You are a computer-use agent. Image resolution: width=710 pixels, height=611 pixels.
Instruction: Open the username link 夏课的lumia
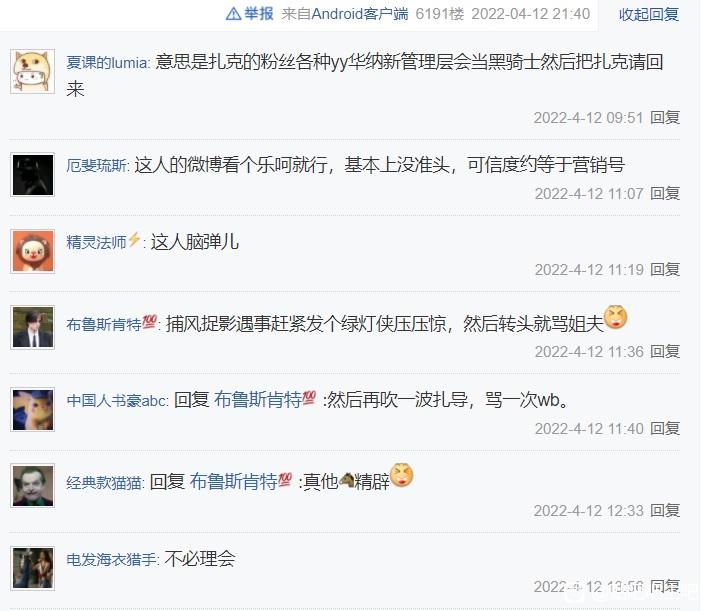(x=107, y=63)
